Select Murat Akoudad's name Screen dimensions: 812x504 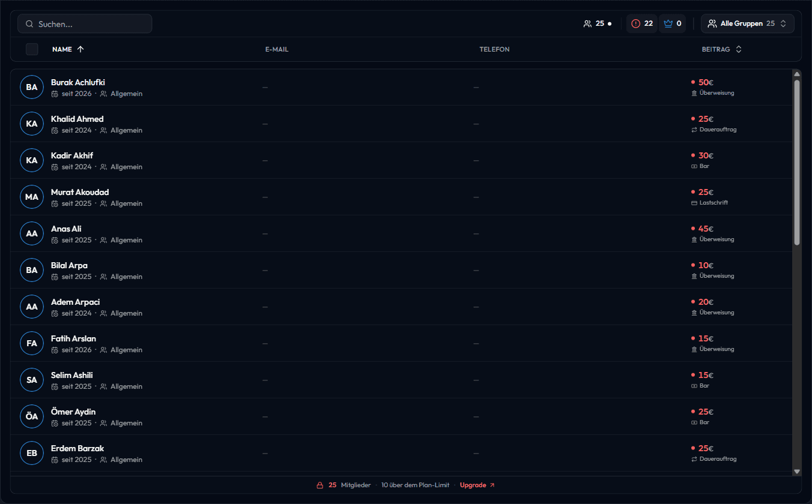80,192
